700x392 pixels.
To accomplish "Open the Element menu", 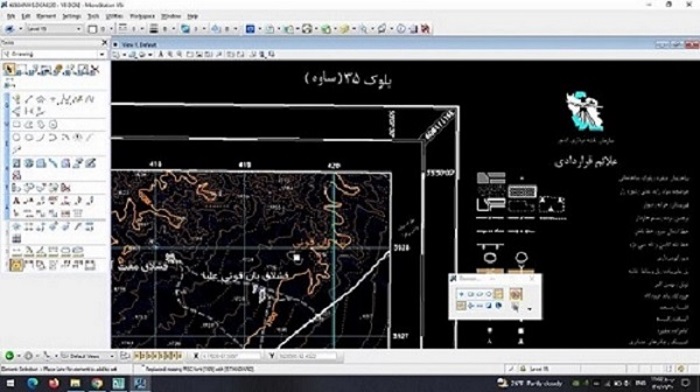I will tap(46, 16).
